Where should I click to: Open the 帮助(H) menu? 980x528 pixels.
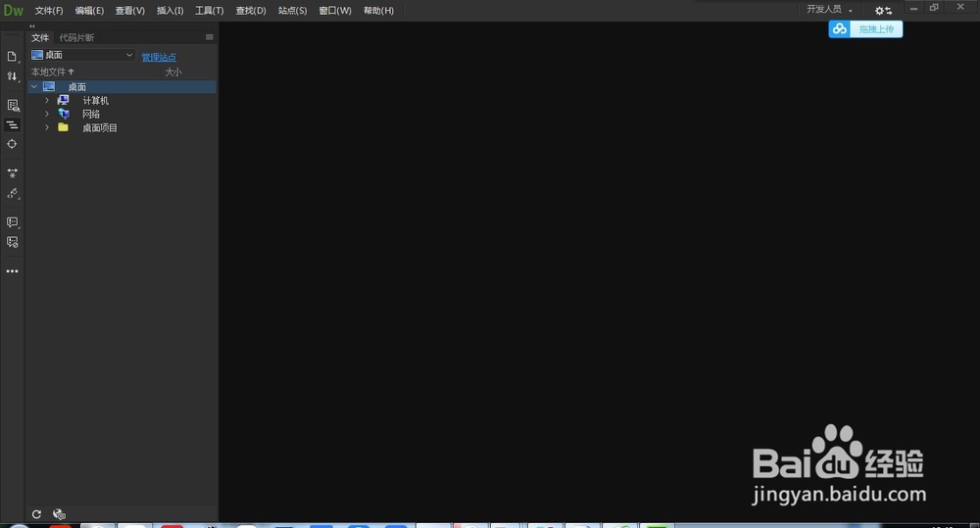click(x=378, y=11)
